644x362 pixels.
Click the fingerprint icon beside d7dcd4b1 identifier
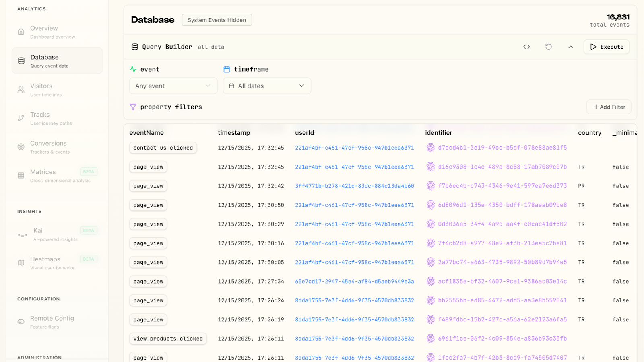431,148
